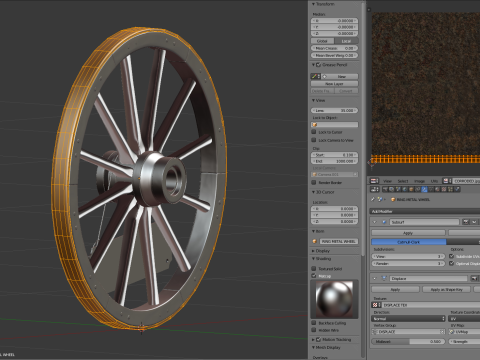Click the Properties editor type icon
This screenshot has width=480, height=360.
[x=374, y=189]
